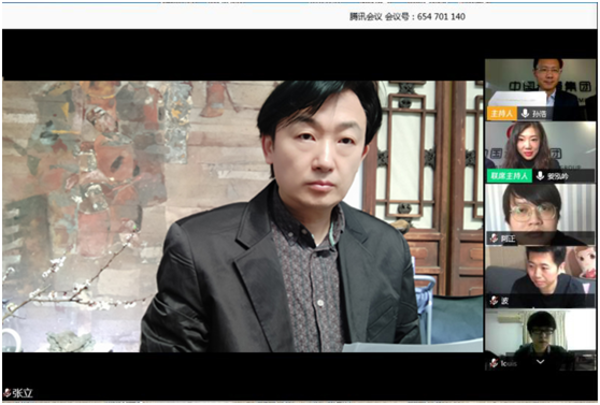The height and width of the screenshot is (405, 600).
Task: Click the mic icon in the 联席主持人 tile
Action: (540, 175)
